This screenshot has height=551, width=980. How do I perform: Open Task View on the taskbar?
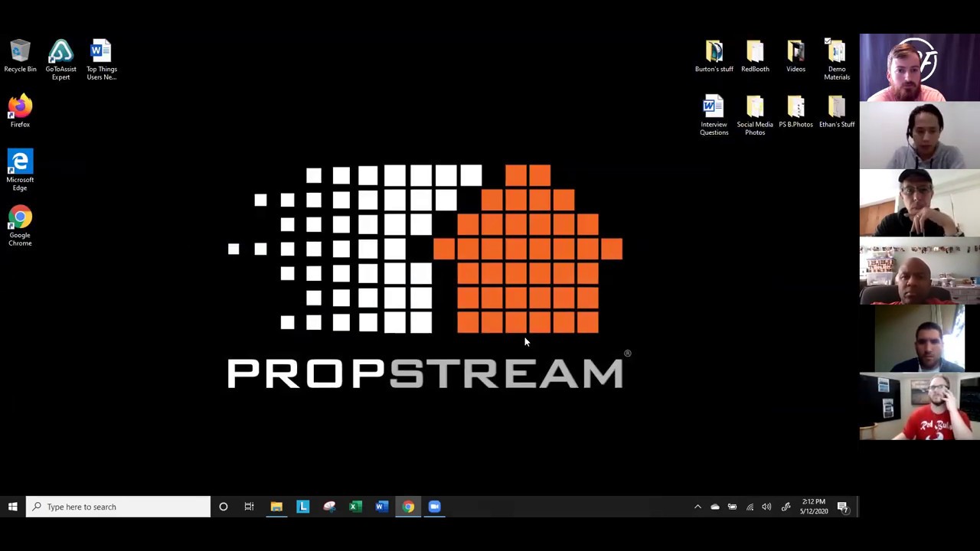coord(249,507)
